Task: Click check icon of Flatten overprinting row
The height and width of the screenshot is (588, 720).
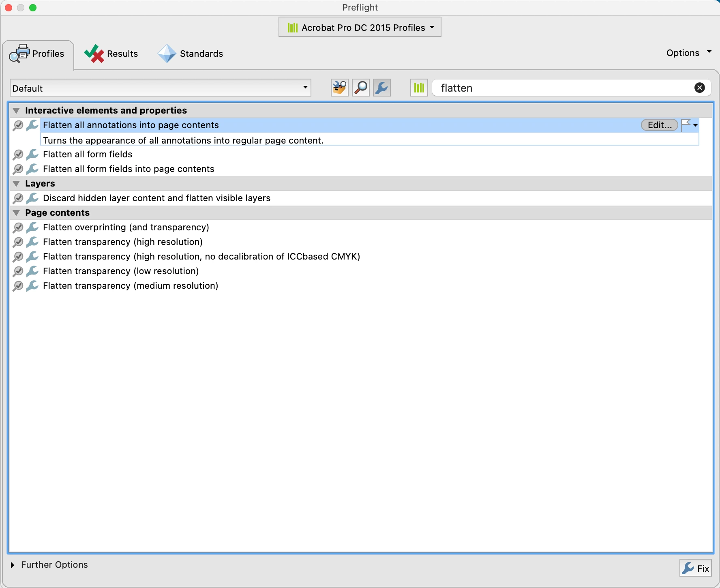Action: (x=18, y=228)
